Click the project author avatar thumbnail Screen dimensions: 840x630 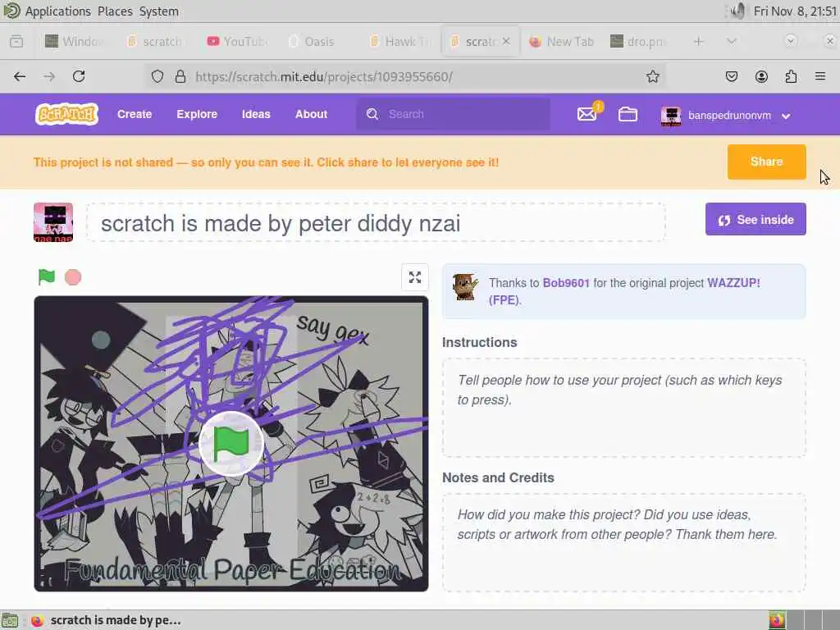53,222
